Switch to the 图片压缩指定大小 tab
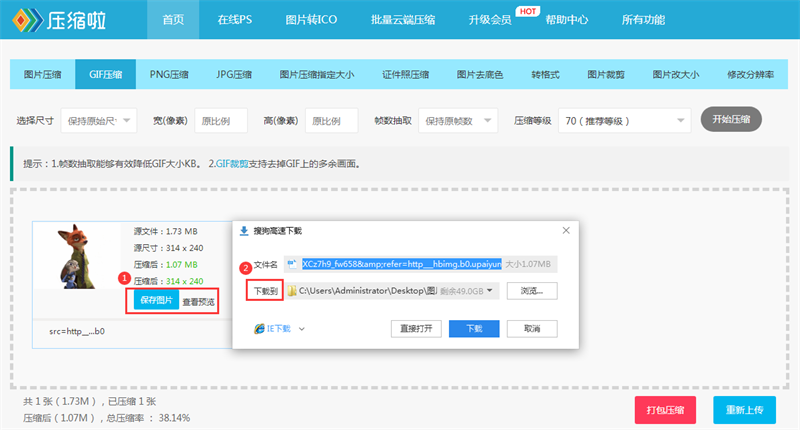The width and height of the screenshot is (800, 430). point(317,74)
